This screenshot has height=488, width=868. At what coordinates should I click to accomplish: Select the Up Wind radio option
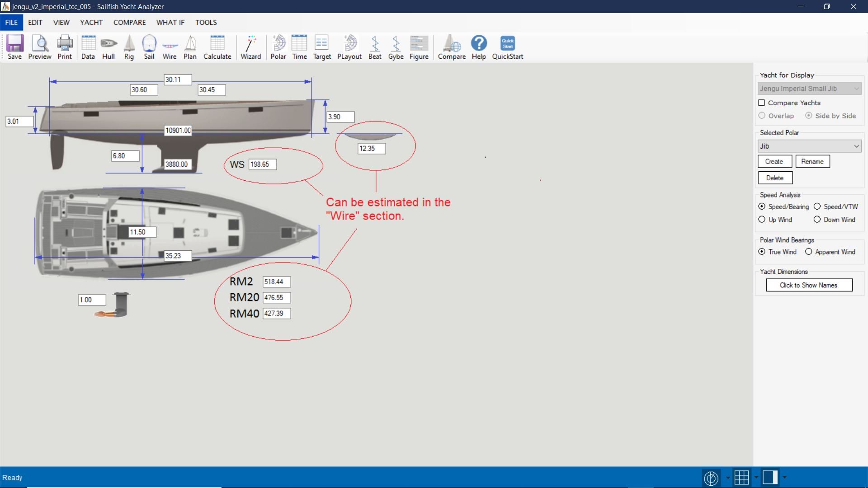(x=762, y=220)
